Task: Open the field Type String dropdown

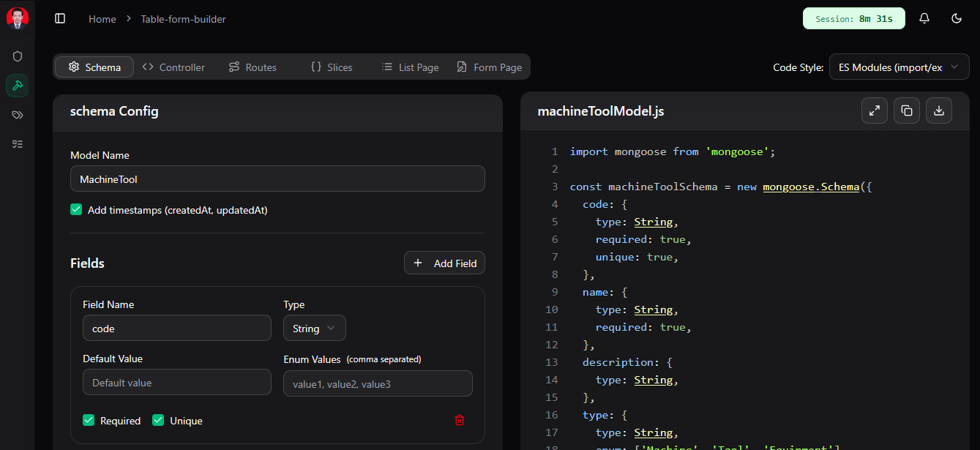Action: pos(315,329)
